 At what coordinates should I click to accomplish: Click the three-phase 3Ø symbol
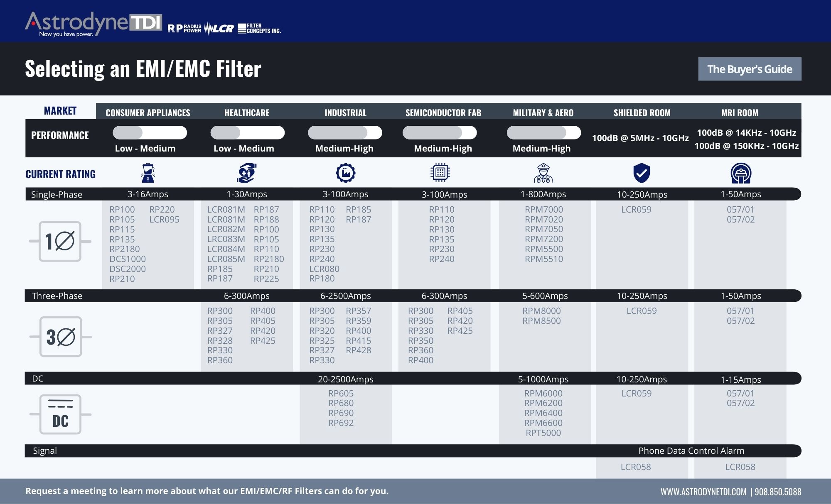[x=61, y=337]
